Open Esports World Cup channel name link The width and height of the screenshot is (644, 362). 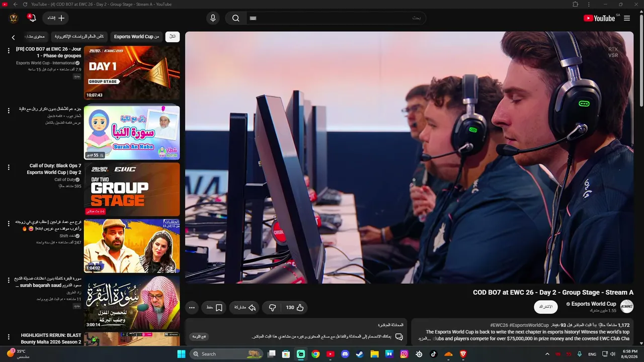pyautogui.click(x=594, y=304)
